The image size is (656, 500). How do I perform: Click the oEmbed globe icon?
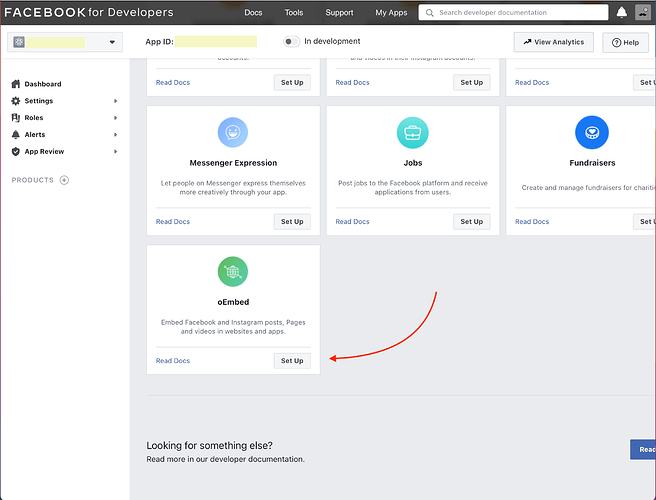click(233, 272)
